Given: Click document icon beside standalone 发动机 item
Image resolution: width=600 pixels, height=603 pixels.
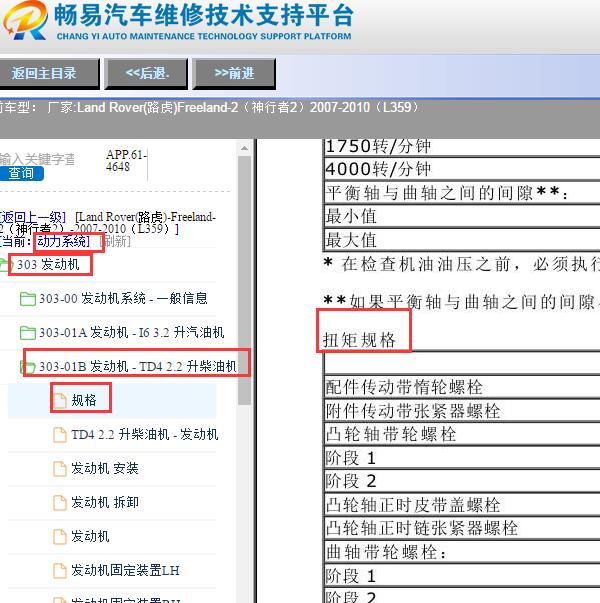Looking at the screenshot, I should point(60,536).
